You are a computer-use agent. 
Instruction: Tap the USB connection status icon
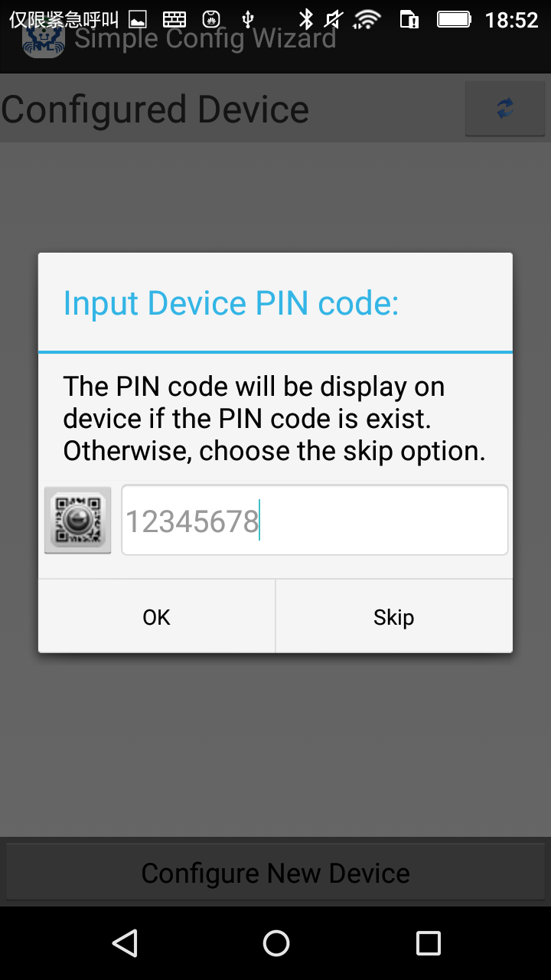[247, 20]
